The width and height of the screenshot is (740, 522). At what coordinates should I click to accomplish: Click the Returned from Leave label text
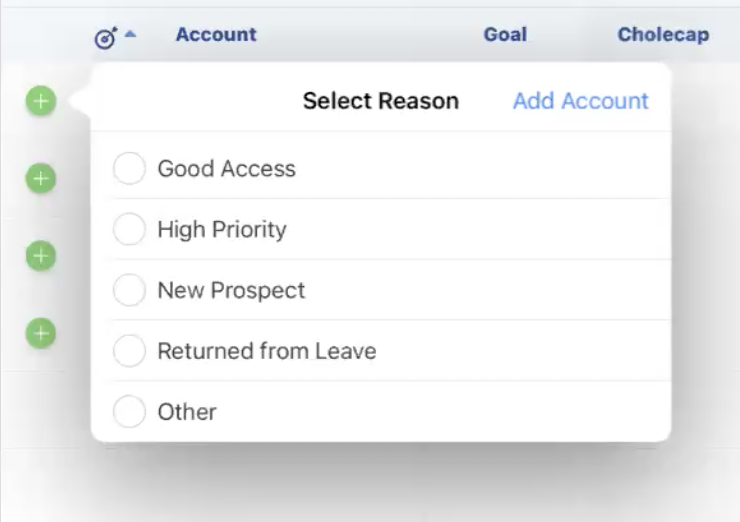(266, 352)
